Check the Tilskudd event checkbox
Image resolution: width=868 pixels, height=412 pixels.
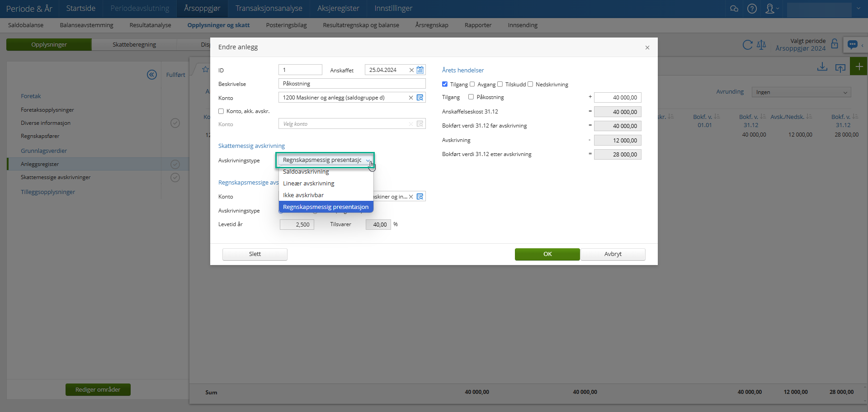[500, 84]
